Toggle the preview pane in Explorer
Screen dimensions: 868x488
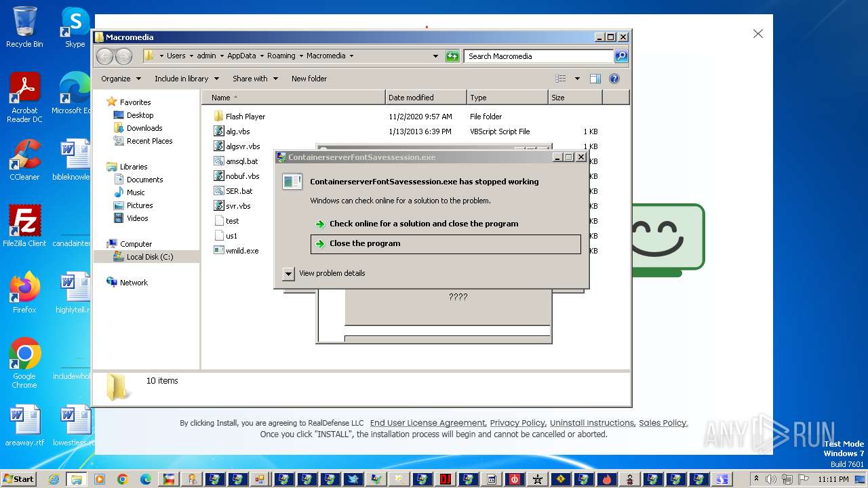(x=595, y=79)
